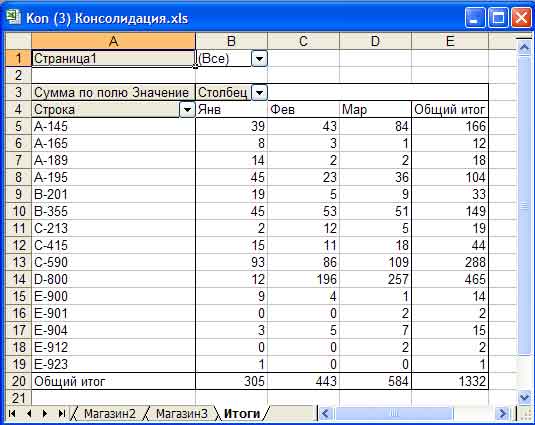
Task: Click the Страница1 page field cell
Action: point(113,59)
